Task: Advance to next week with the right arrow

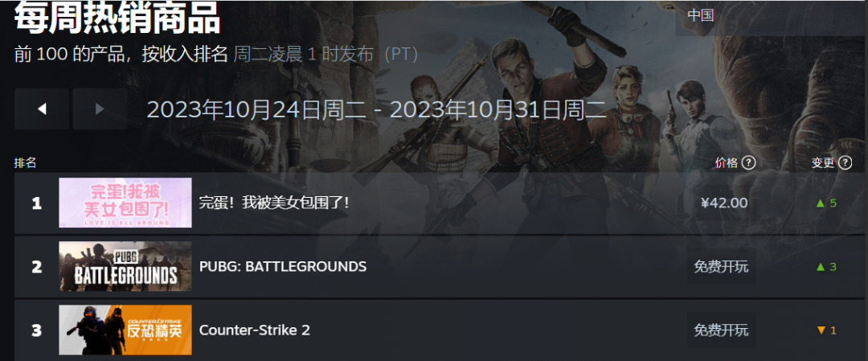Action: point(100,109)
